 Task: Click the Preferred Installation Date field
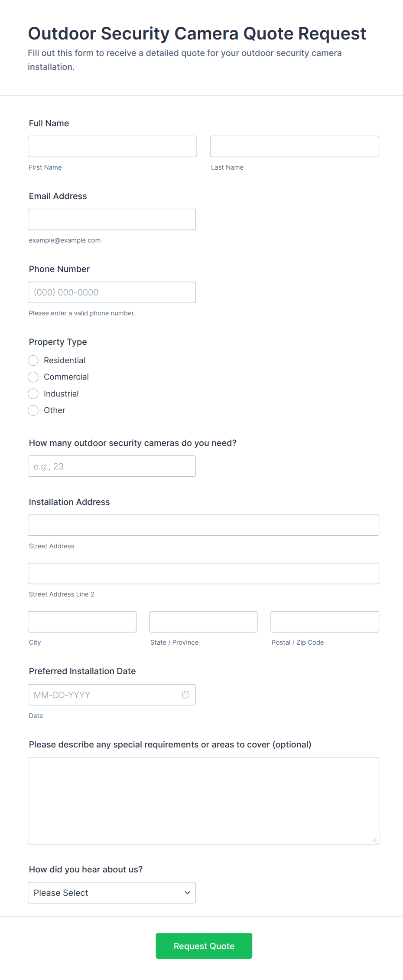click(104, 695)
